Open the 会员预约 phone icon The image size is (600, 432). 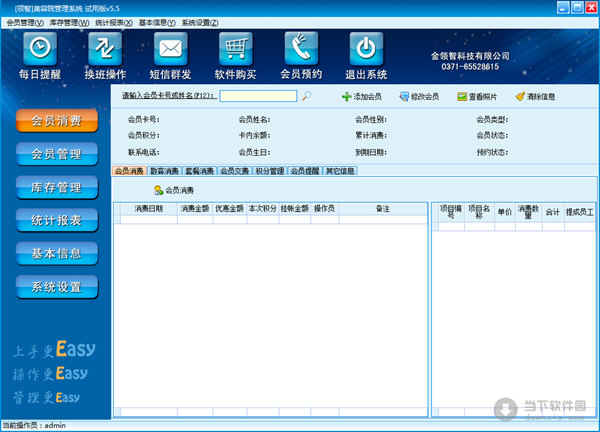click(301, 49)
